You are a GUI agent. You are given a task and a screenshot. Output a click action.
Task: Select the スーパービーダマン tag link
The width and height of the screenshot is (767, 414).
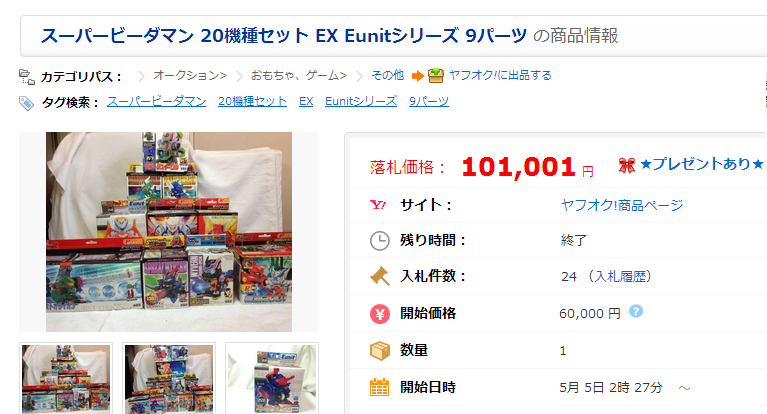(x=157, y=101)
